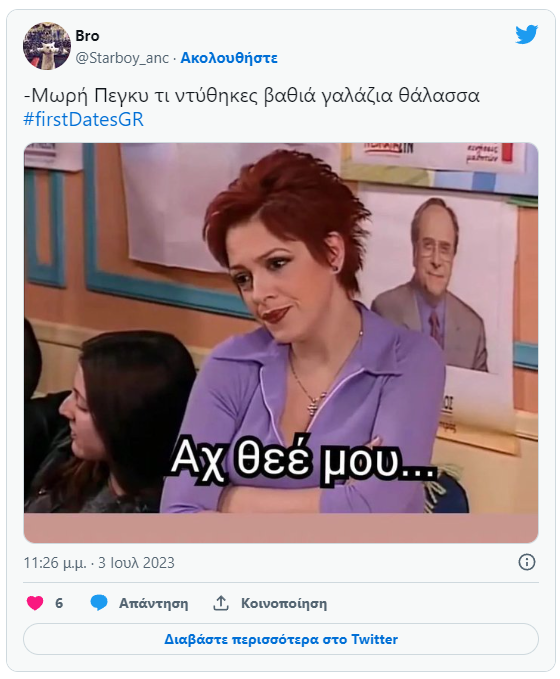The width and height of the screenshot is (560, 679).
Task: Click the Κοινοποίηση share label
Action: pos(284,603)
